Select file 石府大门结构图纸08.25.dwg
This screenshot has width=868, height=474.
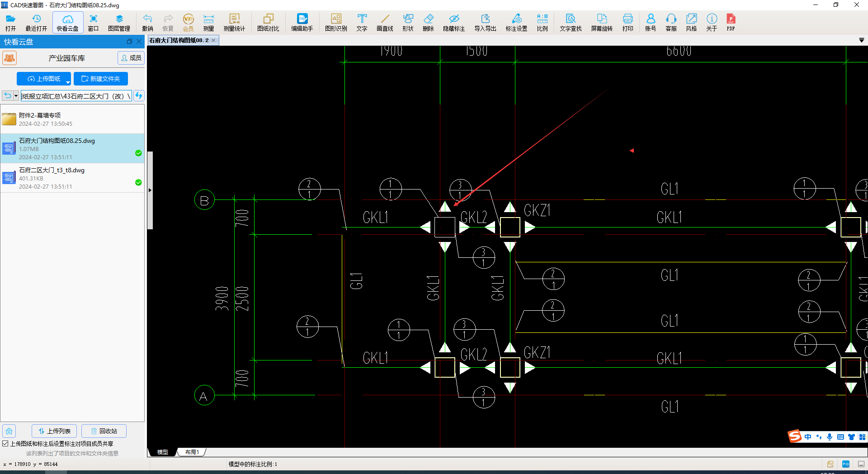coord(72,148)
